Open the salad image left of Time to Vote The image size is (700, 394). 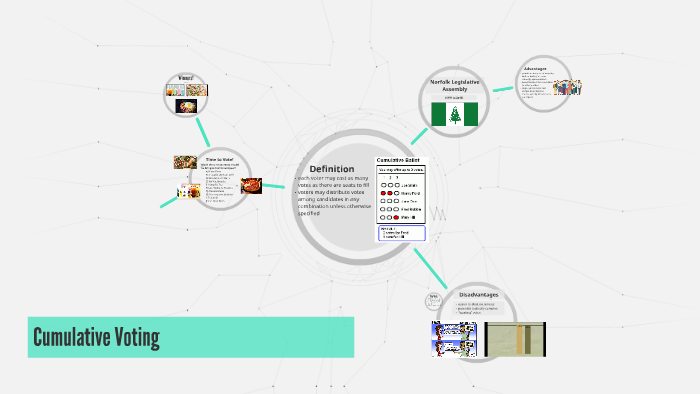pyautogui.click(x=185, y=162)
